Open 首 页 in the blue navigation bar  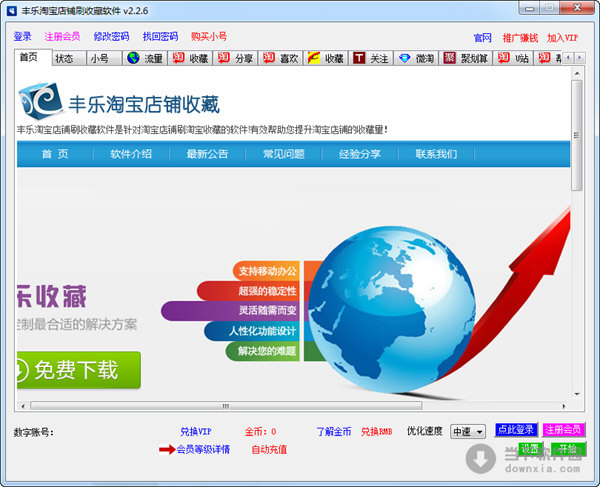click(55, 154)
